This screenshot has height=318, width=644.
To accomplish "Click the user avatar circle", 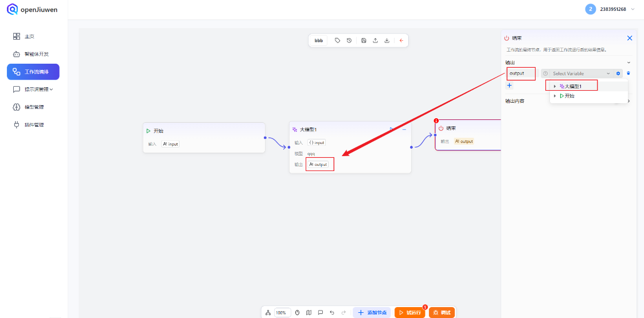I will pos(591,9).
